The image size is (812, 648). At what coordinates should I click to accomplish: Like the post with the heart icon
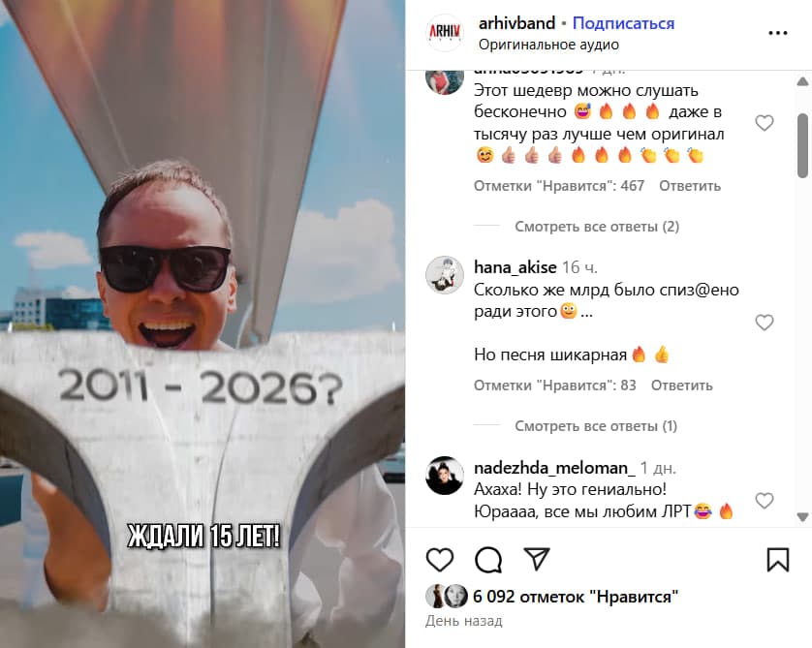pos(440,560)
